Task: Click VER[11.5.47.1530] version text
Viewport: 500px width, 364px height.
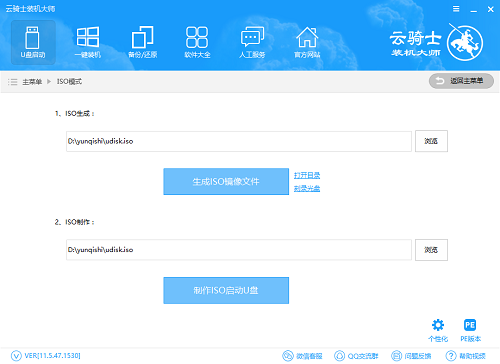Action: coord(52,356)
